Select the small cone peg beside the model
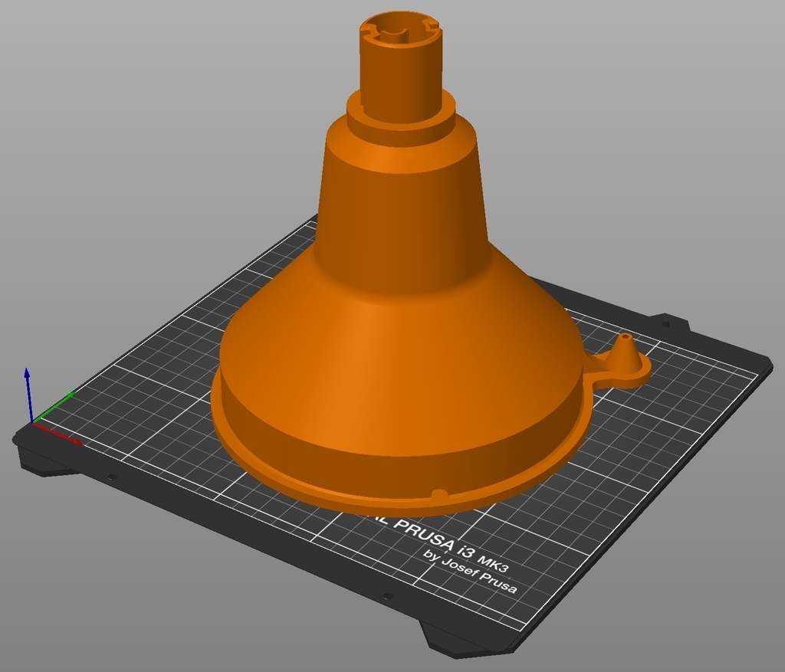Screen dimensions: 785x672 point(624,352)
